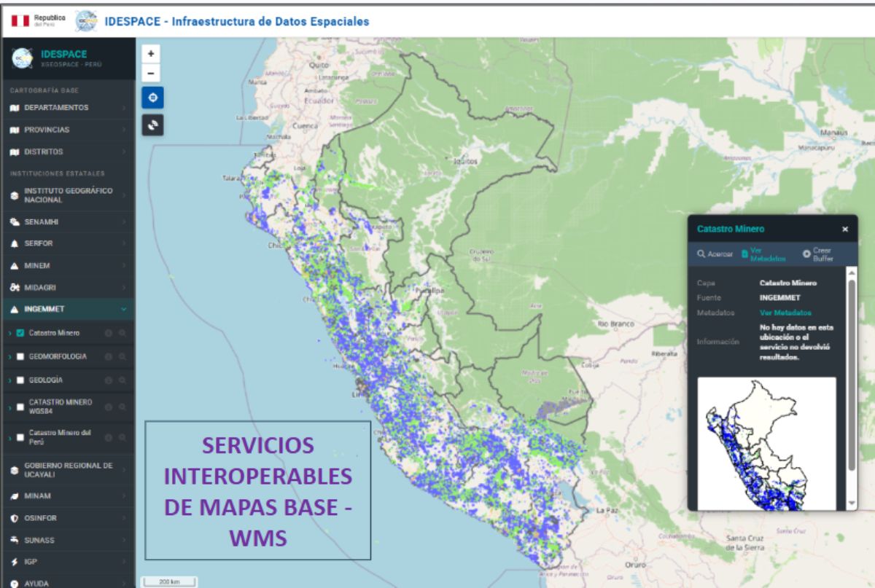
Task: Enable the Catastro Minero del Perú checkbox
Action: (x=20, y=437)
